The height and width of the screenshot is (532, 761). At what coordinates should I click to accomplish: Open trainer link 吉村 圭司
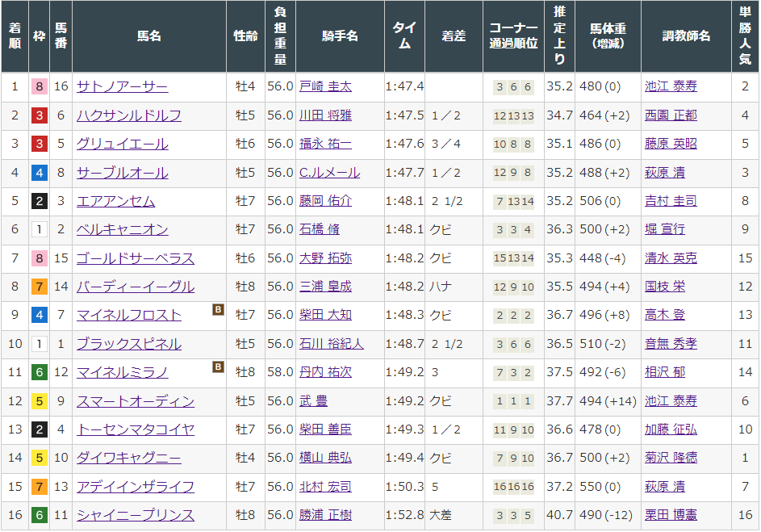coord(671,201)
